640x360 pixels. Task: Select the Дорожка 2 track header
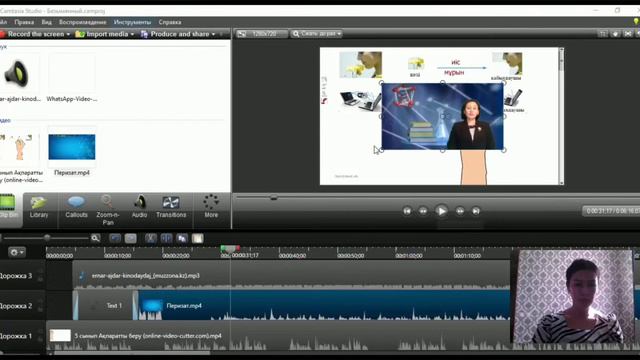(x=22, y=306)
